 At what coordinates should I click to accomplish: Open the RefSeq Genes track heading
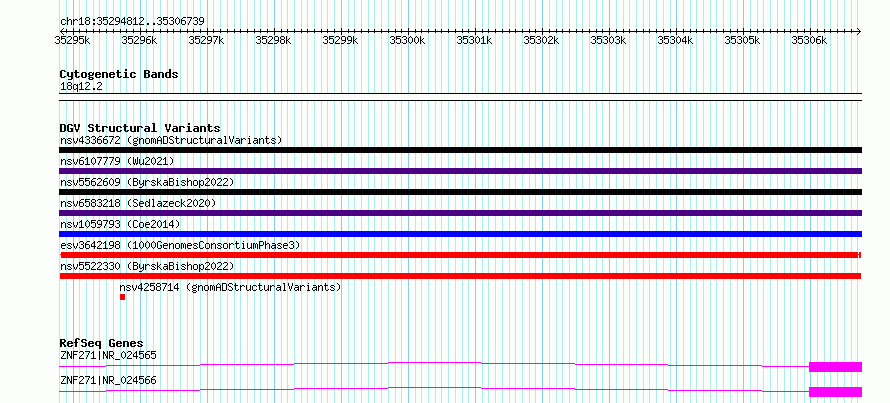tap(102, 343)
